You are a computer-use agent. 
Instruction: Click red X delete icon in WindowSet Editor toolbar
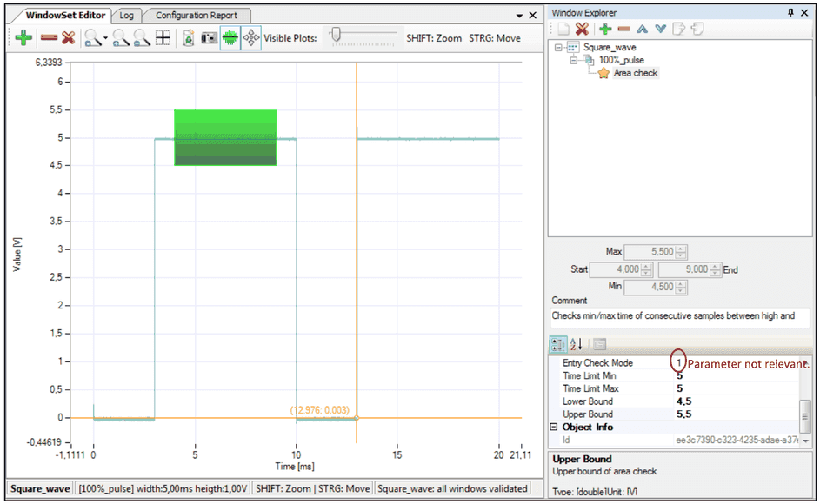tap(68, 37)
